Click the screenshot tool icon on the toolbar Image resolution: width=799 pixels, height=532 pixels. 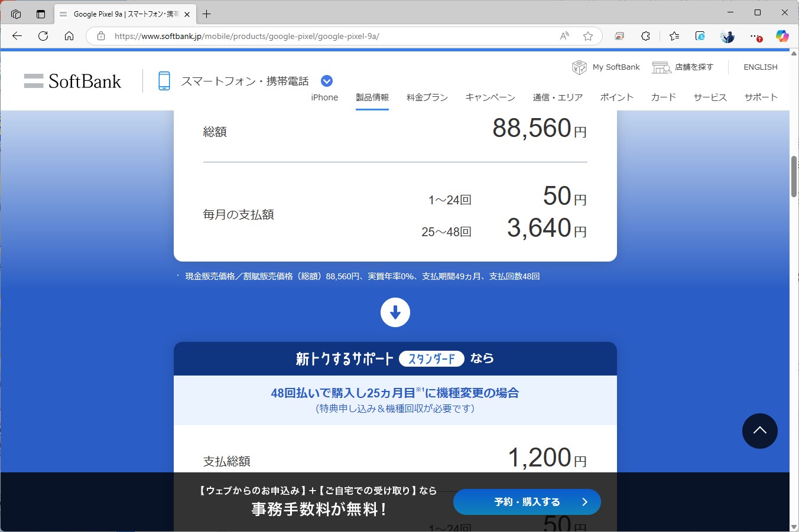[619, 36]
